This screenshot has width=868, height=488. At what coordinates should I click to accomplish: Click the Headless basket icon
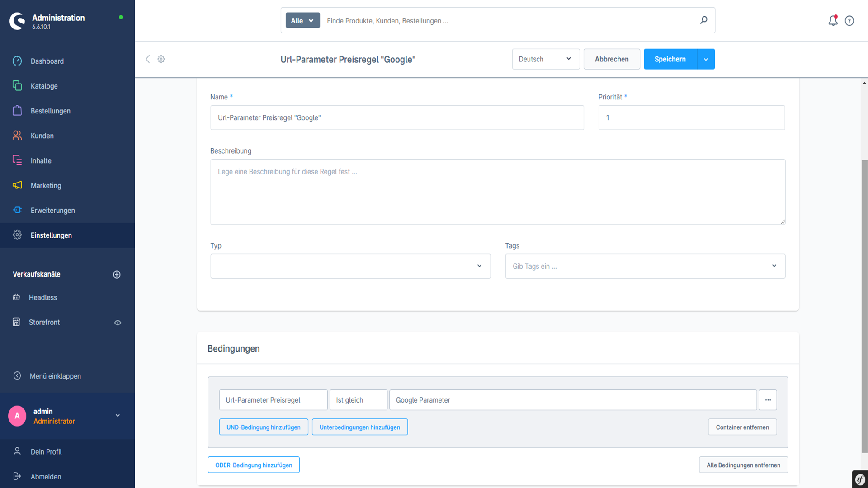tap(16, 297)
